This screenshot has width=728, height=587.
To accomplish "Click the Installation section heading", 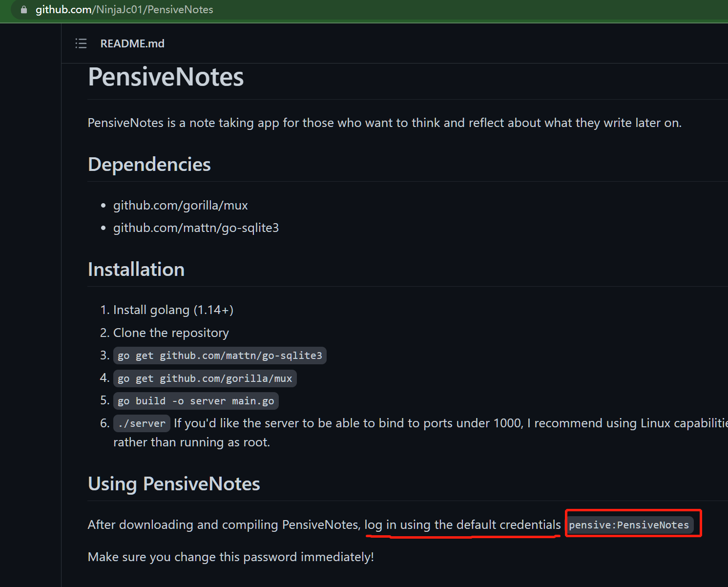I will coord(136,270).
